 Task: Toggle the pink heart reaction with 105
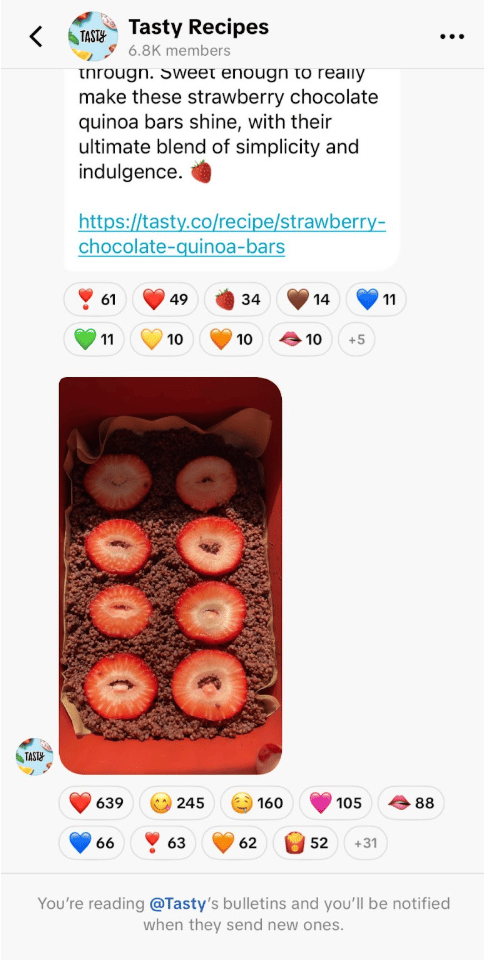335,803
